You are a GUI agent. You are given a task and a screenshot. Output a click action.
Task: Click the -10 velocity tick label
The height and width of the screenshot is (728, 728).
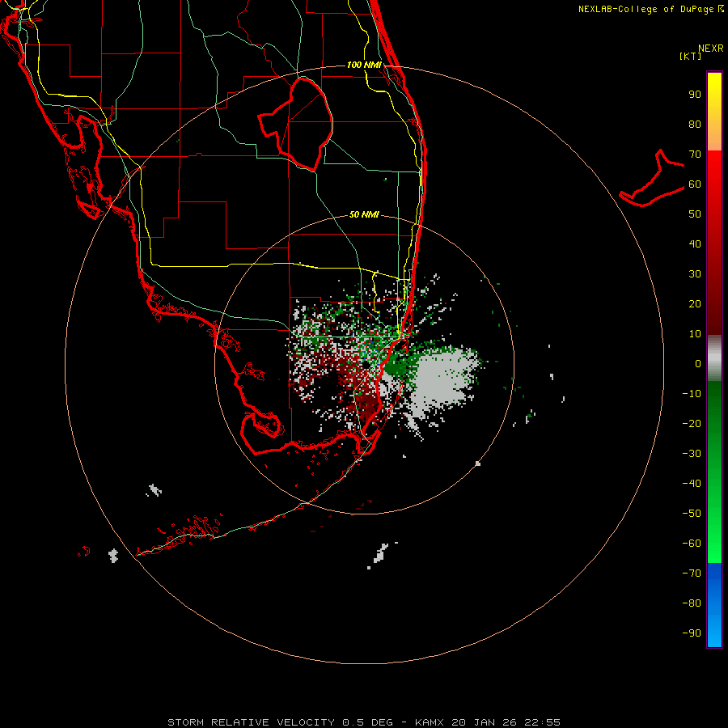click(692, 394)
